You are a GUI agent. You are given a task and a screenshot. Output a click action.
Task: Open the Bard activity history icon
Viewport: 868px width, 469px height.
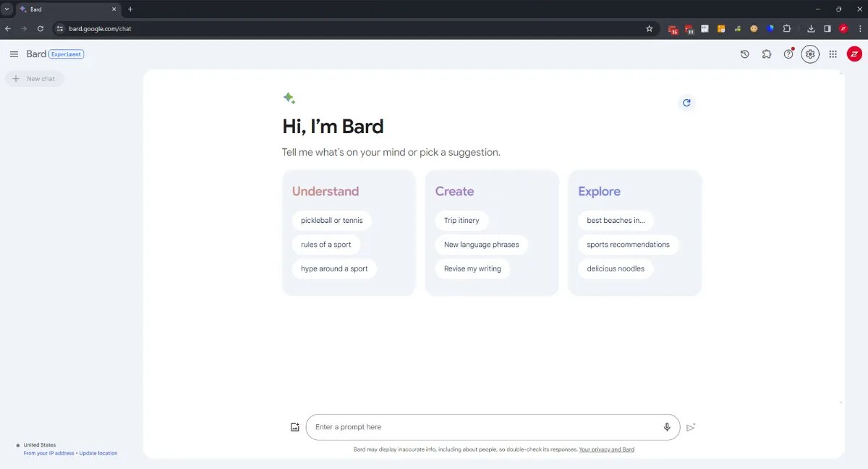point(744,54)
